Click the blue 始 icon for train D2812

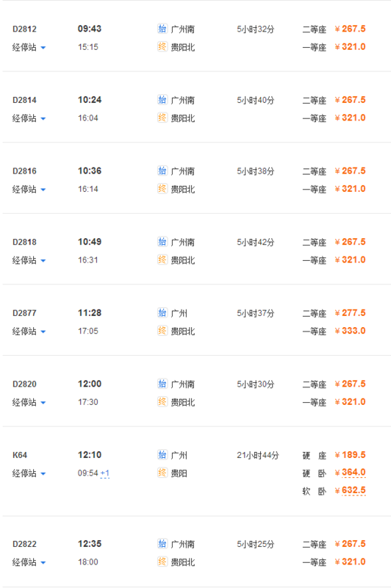point(162,29)
